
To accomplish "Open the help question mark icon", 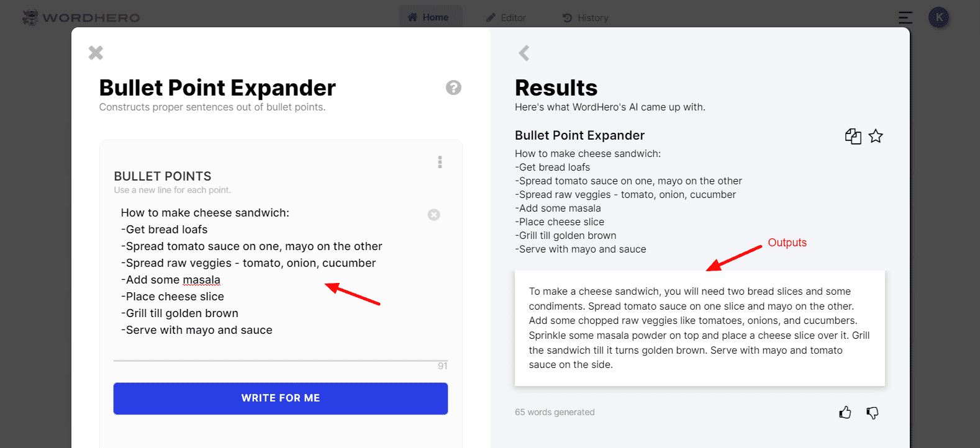I will click(x=453, y=87).
